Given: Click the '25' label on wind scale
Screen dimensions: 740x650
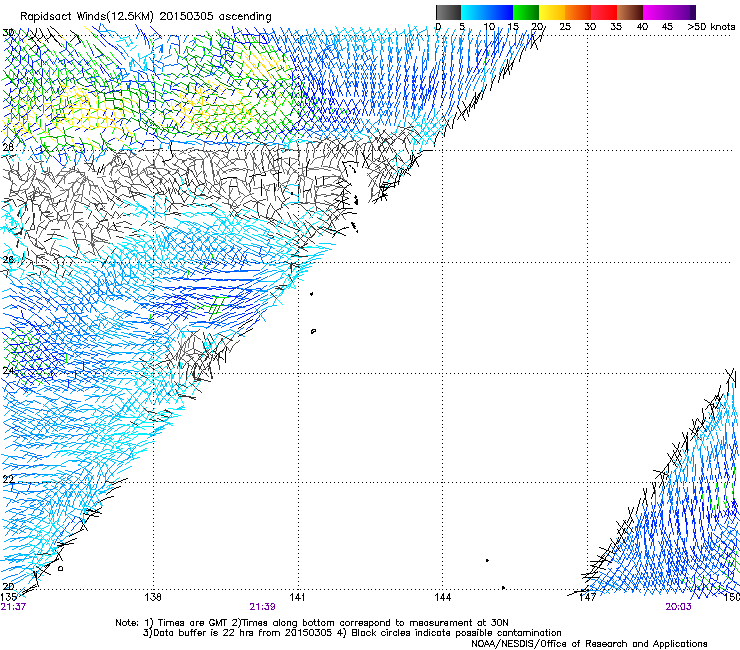Looking at the screenshot, I should (565, 27).
